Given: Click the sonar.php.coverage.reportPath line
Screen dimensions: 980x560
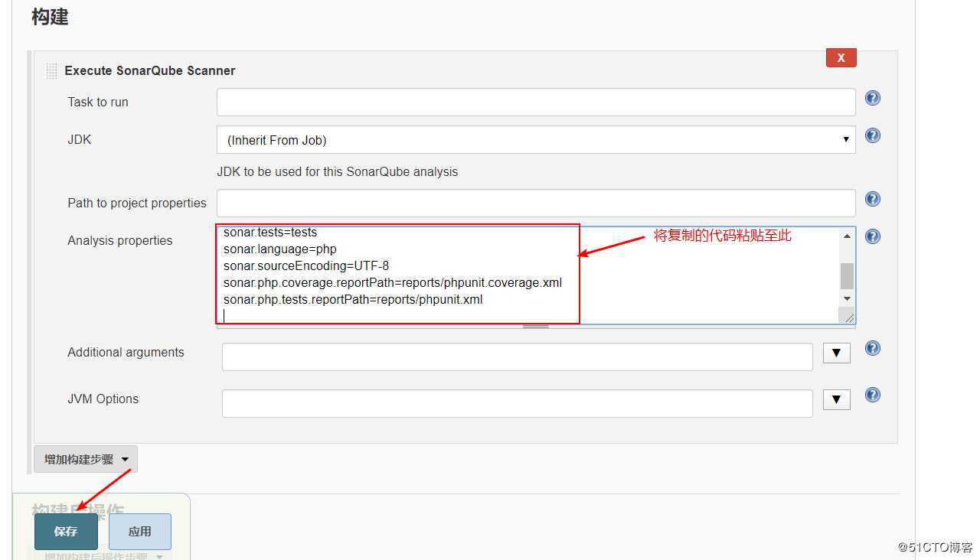Looking at the screenshot, I should (393, 282).
